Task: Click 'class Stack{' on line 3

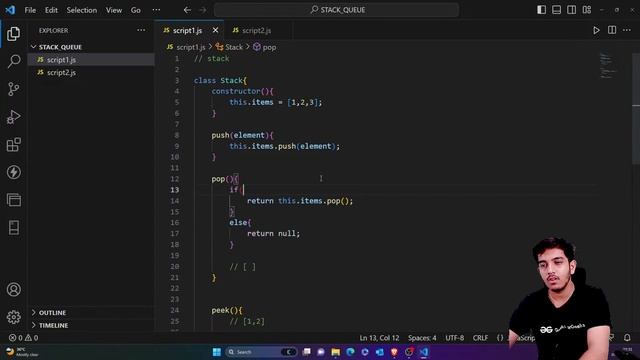Action: (220, 80)
